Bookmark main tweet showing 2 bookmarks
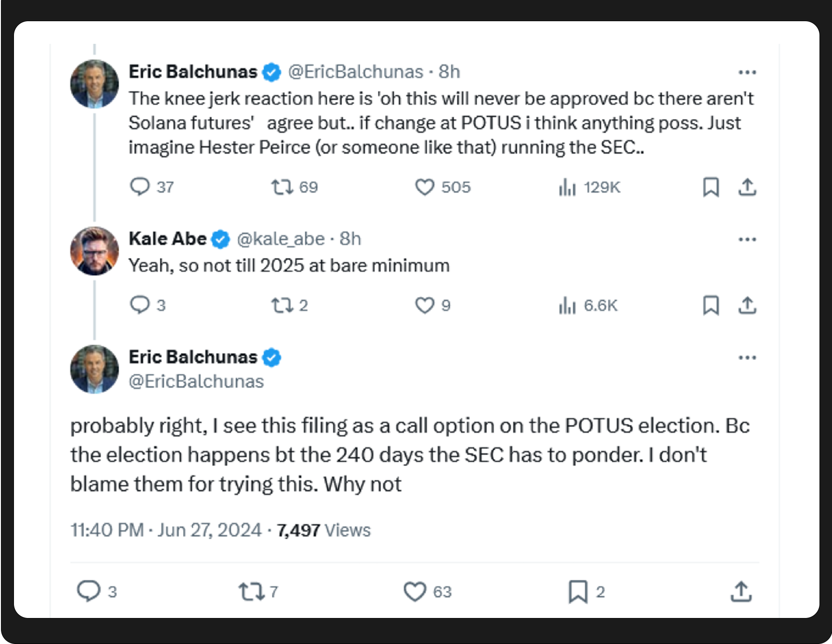832x644 pixels. tap(578, 591)
